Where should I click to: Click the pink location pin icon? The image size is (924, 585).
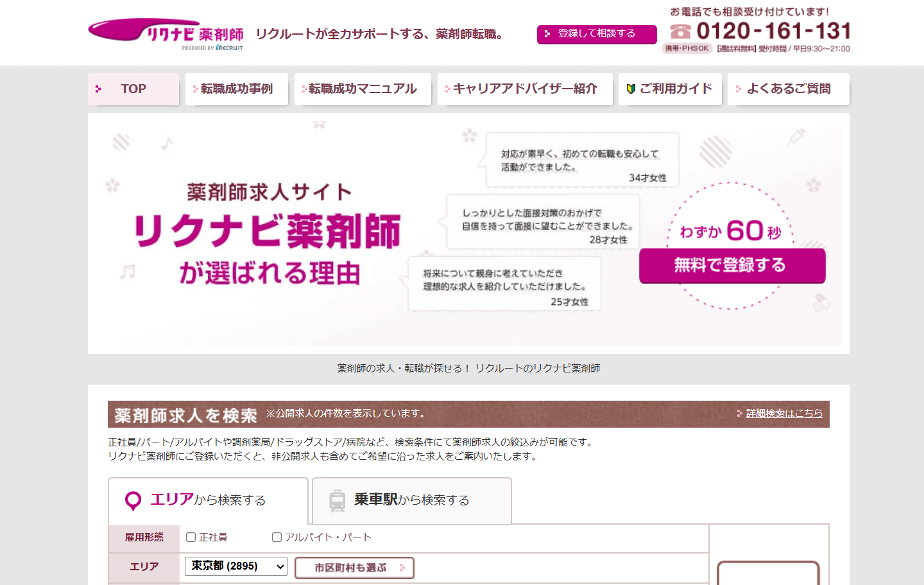coord(133,501)
